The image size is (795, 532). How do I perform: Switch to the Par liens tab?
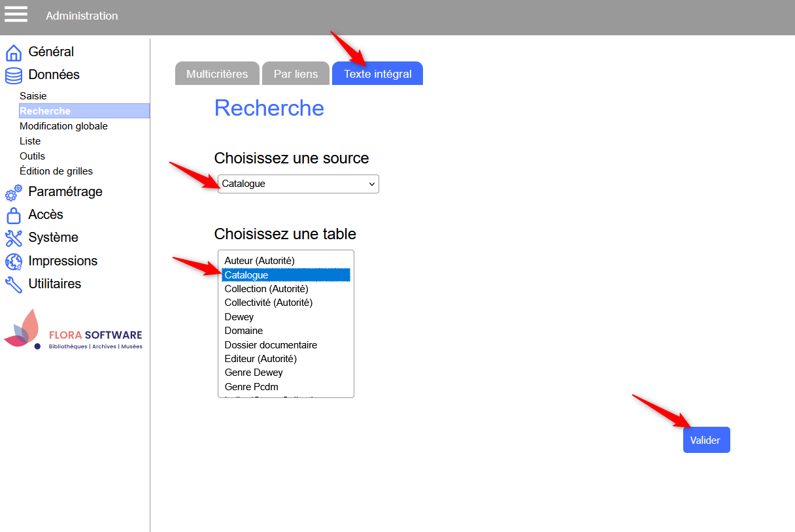point(296,74)
